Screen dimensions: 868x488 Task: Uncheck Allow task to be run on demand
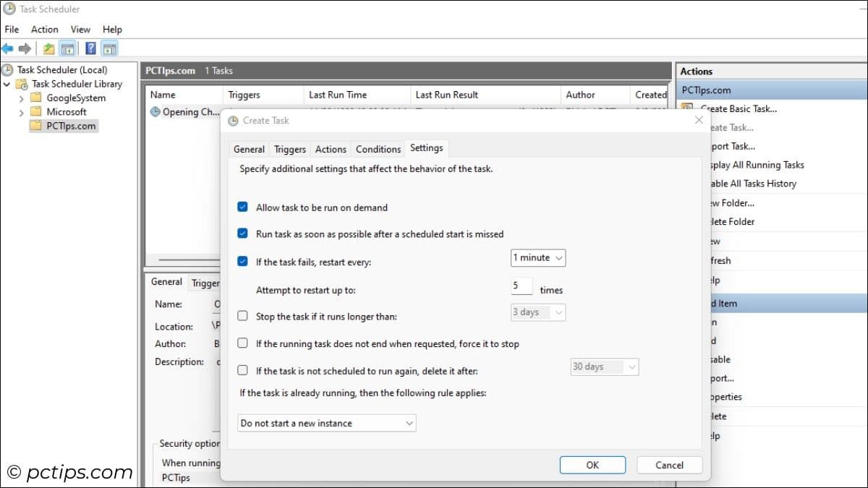pyautogui.click(x=243, y=206)
